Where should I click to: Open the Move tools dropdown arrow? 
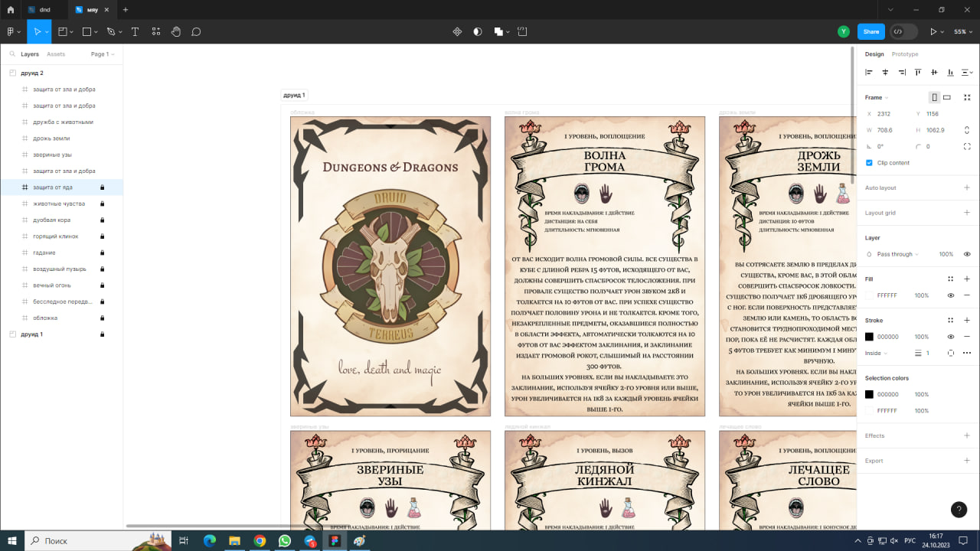47,31
